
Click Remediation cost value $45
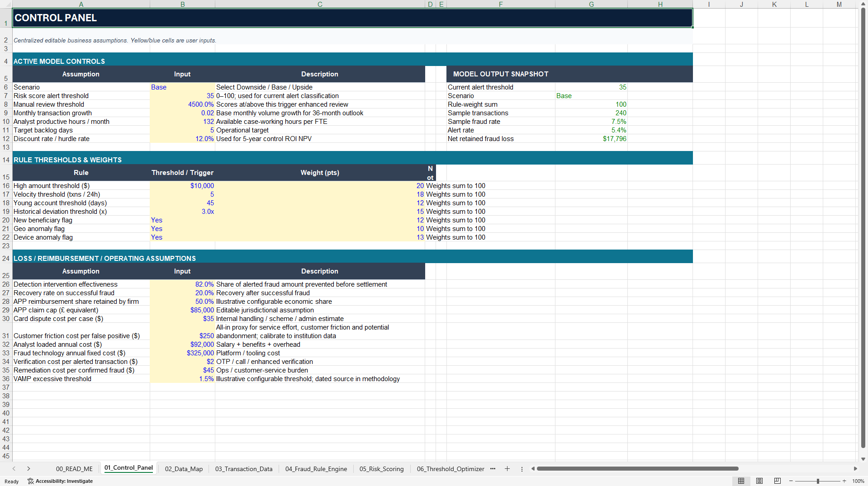click(182, 370)
